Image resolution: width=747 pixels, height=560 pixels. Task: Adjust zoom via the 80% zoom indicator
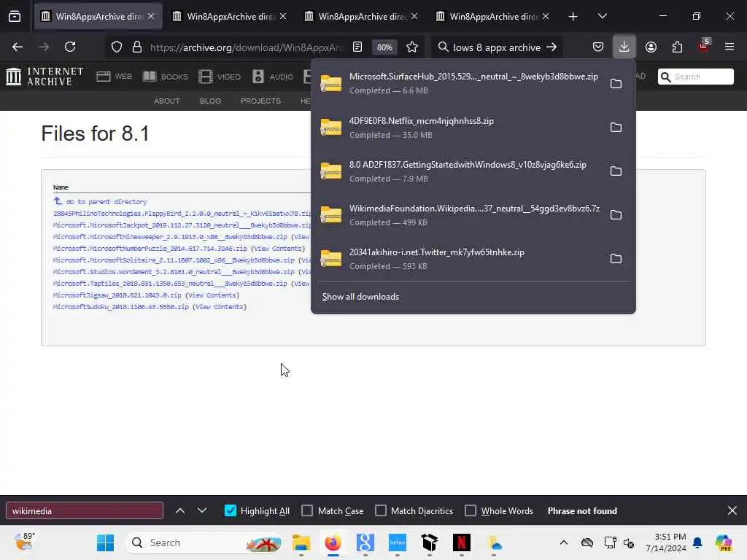click(384, 47)
